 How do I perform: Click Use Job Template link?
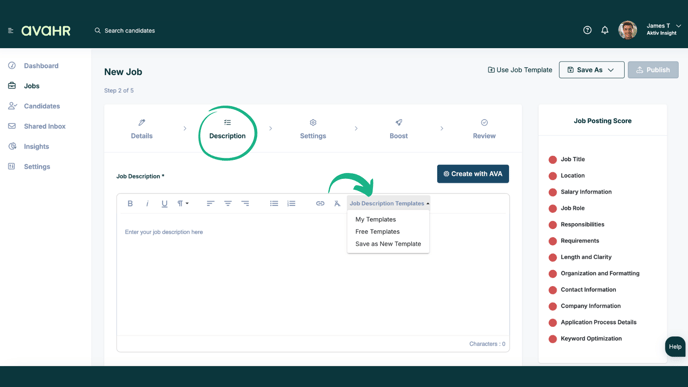click(520, 70)
